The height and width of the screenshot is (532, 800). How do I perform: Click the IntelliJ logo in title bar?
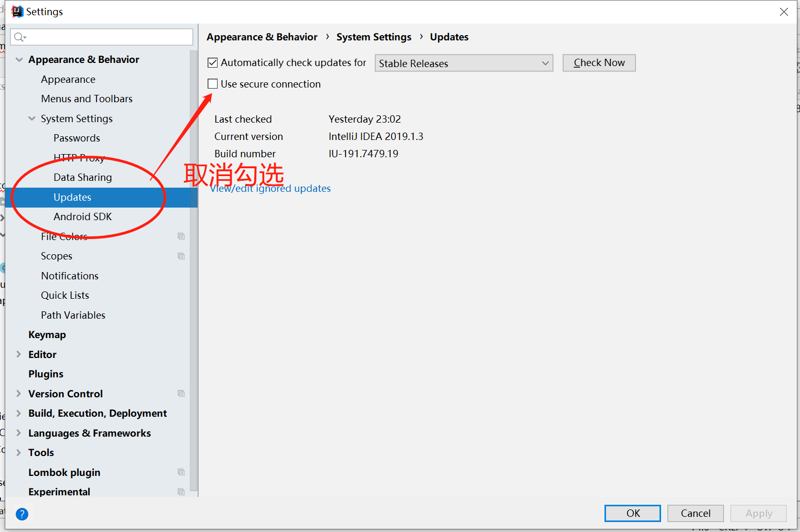click(17, 12)
